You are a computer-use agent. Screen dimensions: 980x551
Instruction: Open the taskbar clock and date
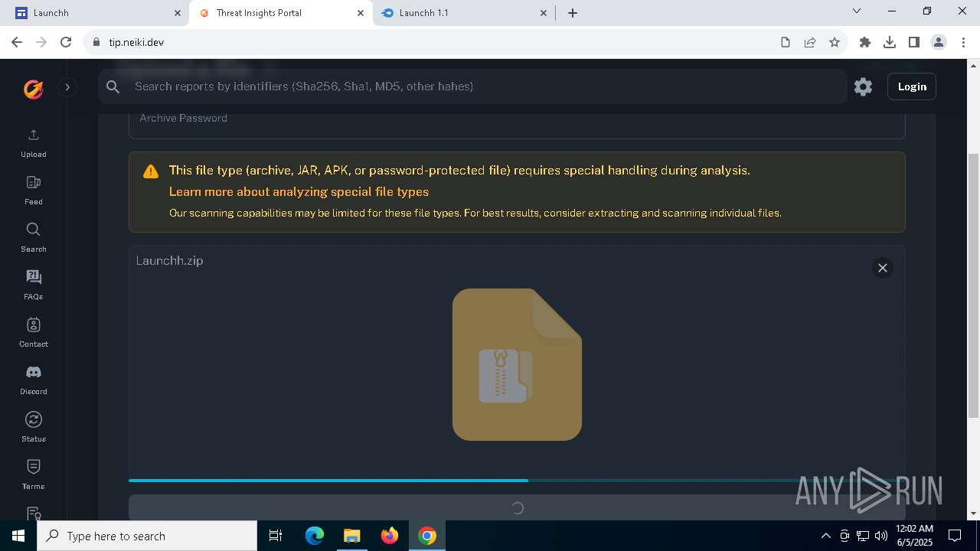click(914, 536)
